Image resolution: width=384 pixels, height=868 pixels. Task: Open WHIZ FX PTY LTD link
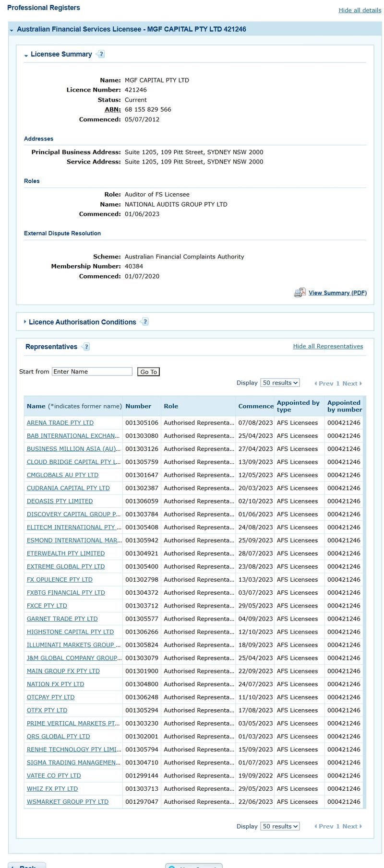(x=52, y=788)
